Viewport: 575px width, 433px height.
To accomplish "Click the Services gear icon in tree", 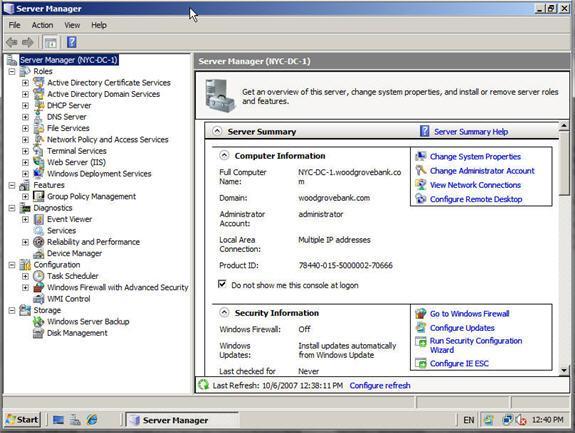I will point(39,230).
